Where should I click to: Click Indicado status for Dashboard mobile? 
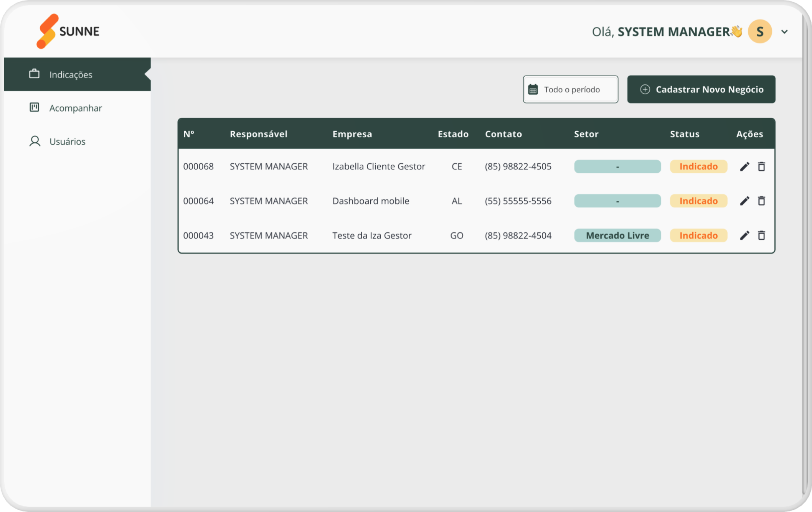[x=698, y=201]
